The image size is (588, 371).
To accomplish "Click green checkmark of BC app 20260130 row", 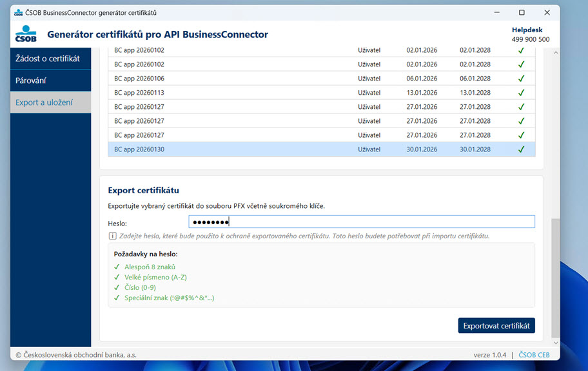I will click(521, 149).
